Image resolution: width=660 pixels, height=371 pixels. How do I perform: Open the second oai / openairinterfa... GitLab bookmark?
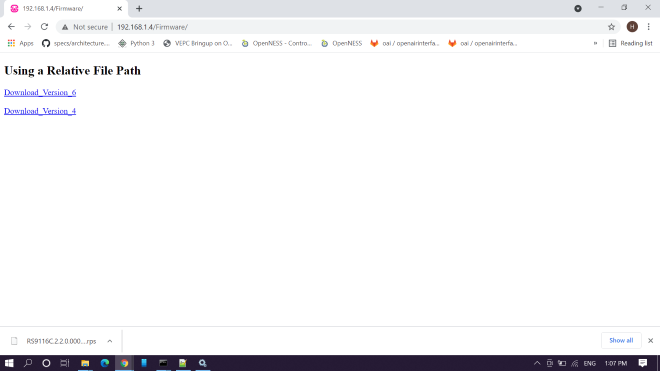[x=482, y=43]
